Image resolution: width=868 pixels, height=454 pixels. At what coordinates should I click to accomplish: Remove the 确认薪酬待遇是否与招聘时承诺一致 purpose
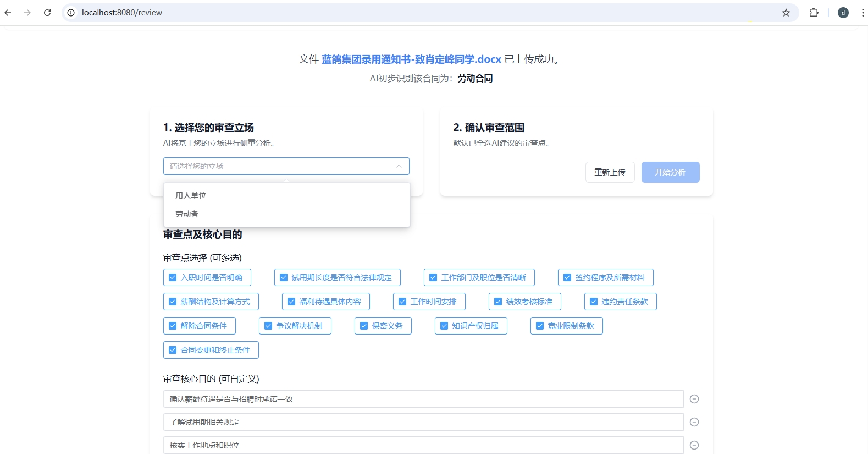[694, 399]
